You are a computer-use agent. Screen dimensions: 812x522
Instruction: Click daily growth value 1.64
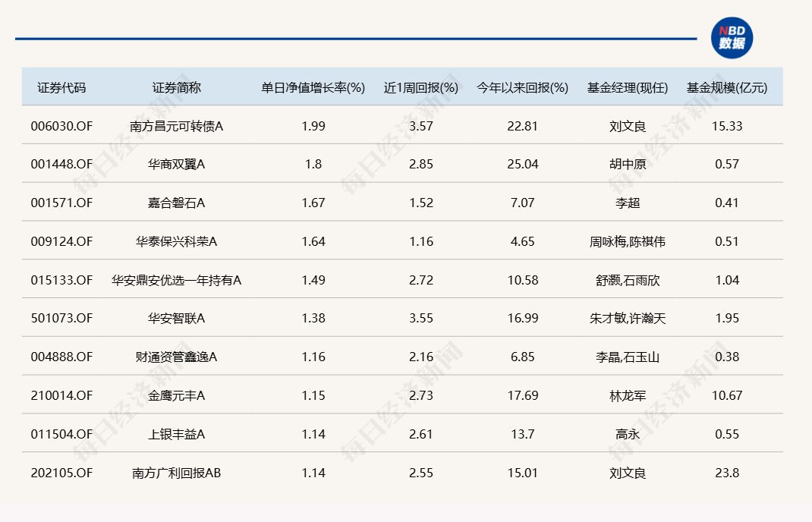pyautogui.click(x=313, y=241)
